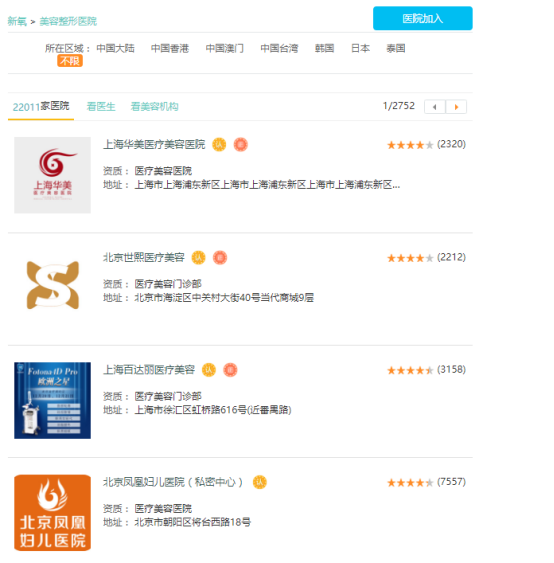554x563 pixels.
Task: Click star rating of 北京凤凰 (7557)
Action: 410,483
